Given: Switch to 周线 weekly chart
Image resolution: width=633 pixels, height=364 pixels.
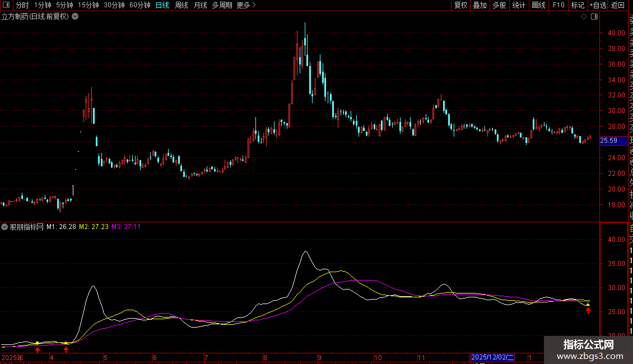Looking at the screenshot, I should point(181,5).
